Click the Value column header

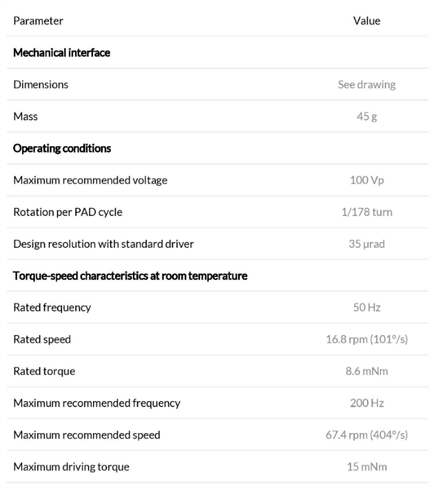366,21
